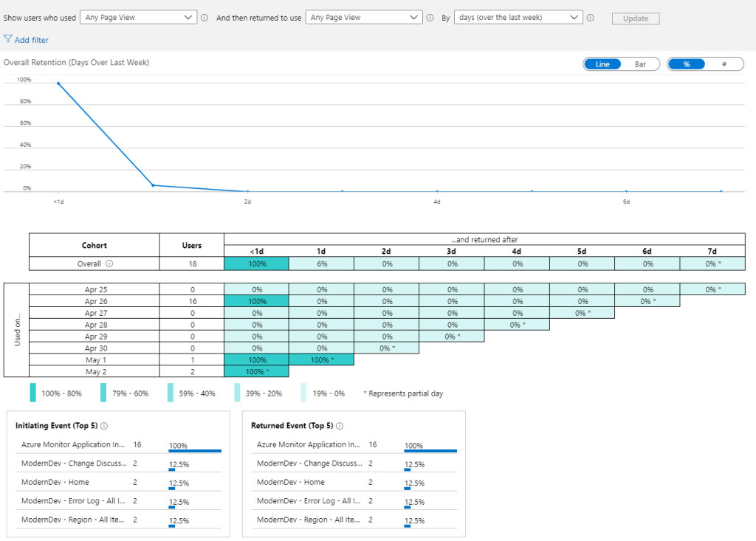756x541 pixels.
Task: Click the info icon beside Overall cohort
Action: [x=109, y=263]
